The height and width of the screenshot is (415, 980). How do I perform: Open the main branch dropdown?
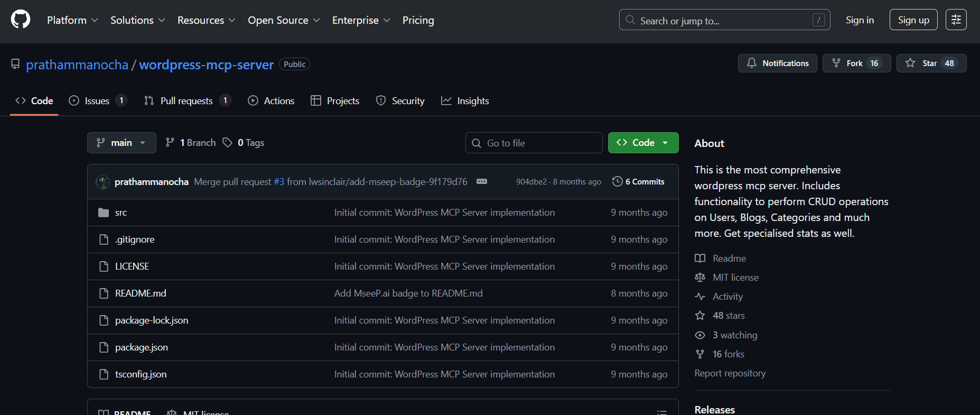pyautogui.click(x=122, y=143)
